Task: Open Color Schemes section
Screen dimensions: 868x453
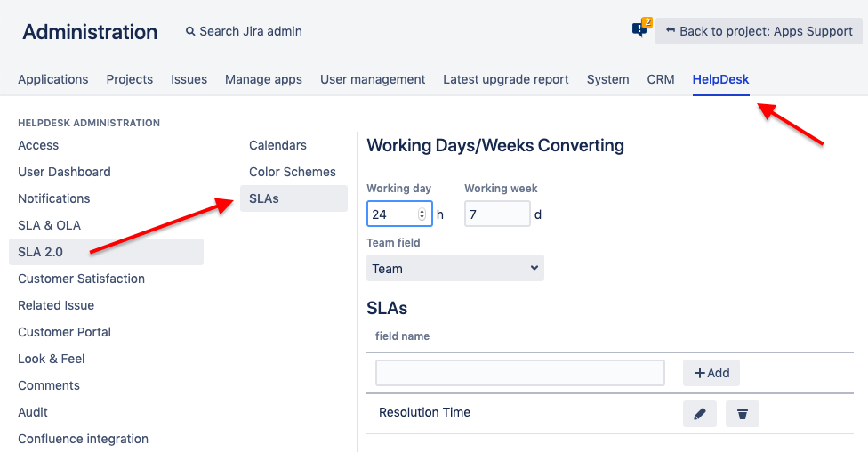Action: [x=292, y=172]
